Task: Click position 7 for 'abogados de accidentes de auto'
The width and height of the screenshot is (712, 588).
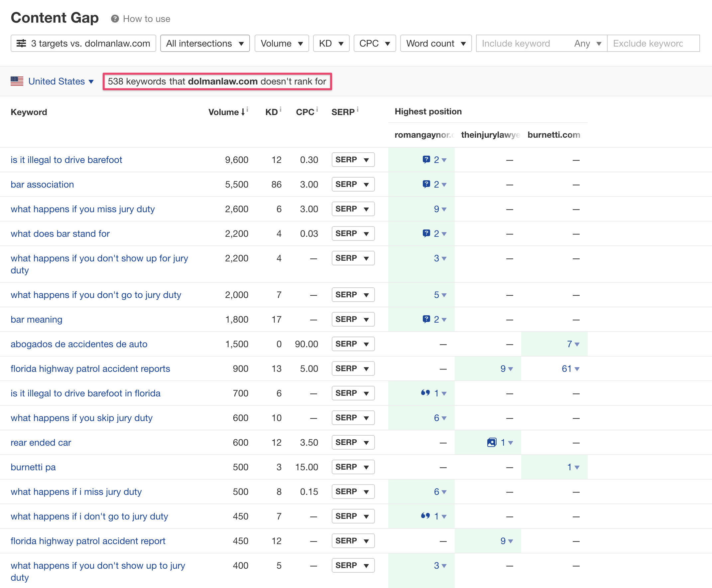Action: click(573, 344)
